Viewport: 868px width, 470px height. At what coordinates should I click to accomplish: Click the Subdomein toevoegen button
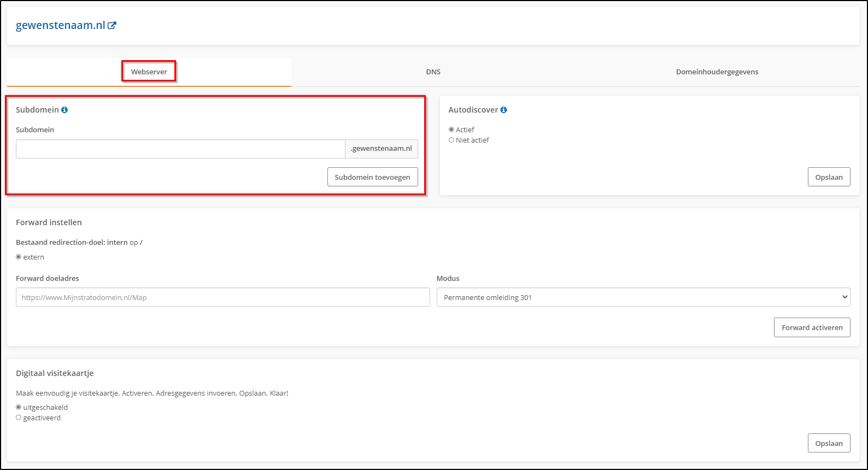(x=372, y=177)
